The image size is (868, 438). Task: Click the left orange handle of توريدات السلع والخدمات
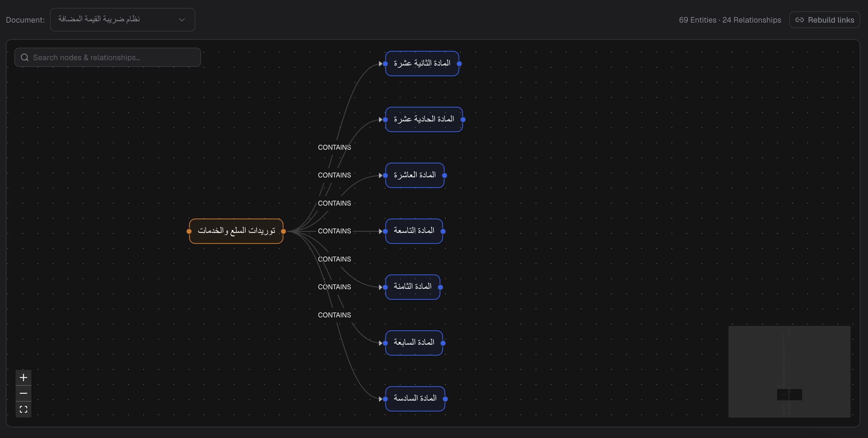click(189, 231)
